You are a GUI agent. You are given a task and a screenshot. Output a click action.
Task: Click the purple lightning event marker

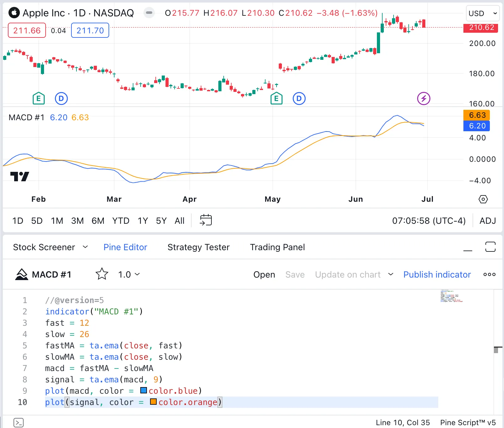click(x=423, y=99)
